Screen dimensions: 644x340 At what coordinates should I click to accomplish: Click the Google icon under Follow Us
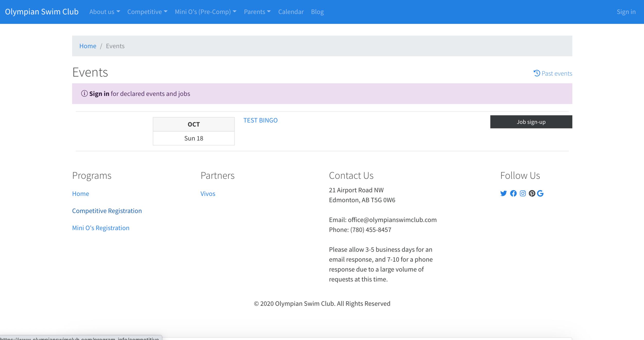540,193
